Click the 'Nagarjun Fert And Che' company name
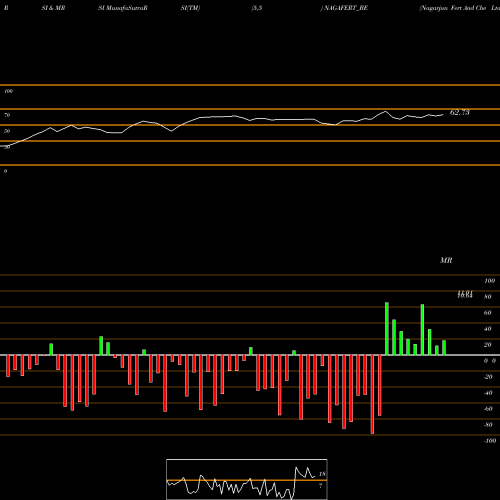 pyautogui.click(x=453, y=8)
